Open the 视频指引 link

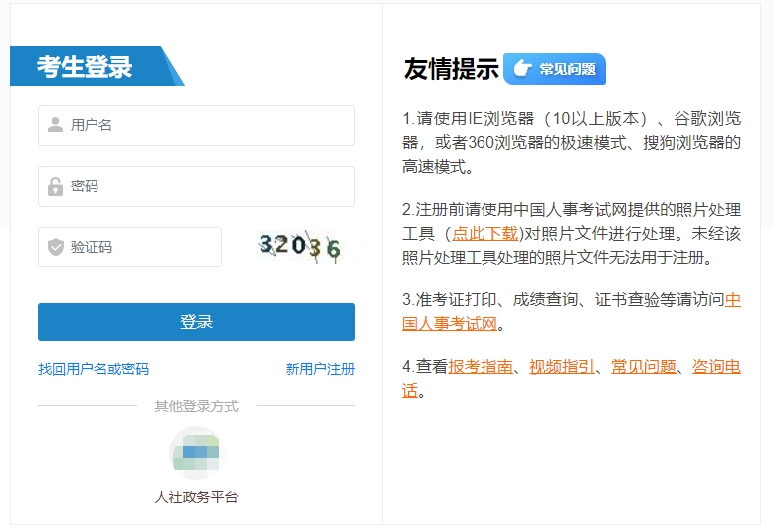point(562,366)
